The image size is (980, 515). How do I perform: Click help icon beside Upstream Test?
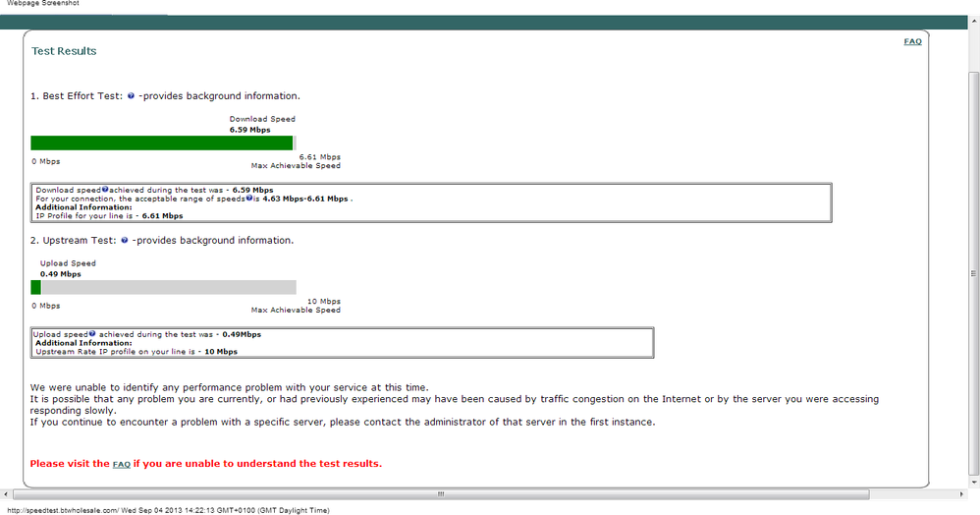click(x=125, y=240)
